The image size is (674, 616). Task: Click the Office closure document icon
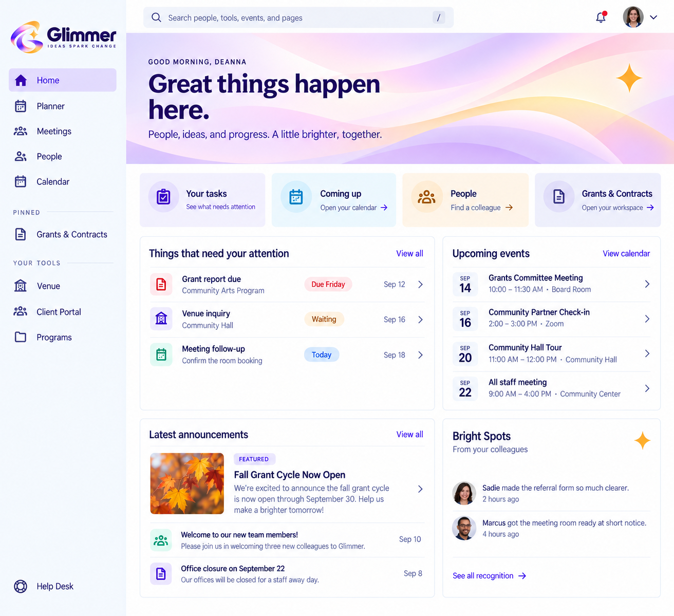pos(161,574)
